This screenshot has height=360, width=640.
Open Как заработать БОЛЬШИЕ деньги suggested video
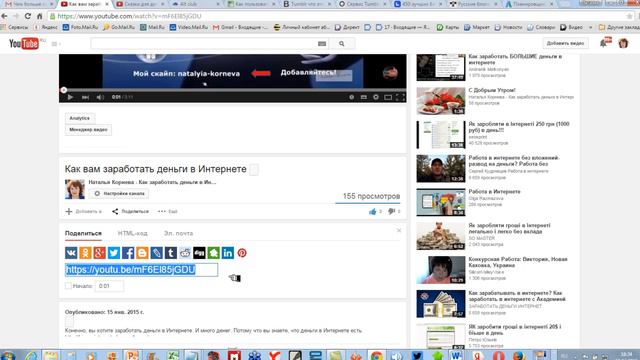515,59
